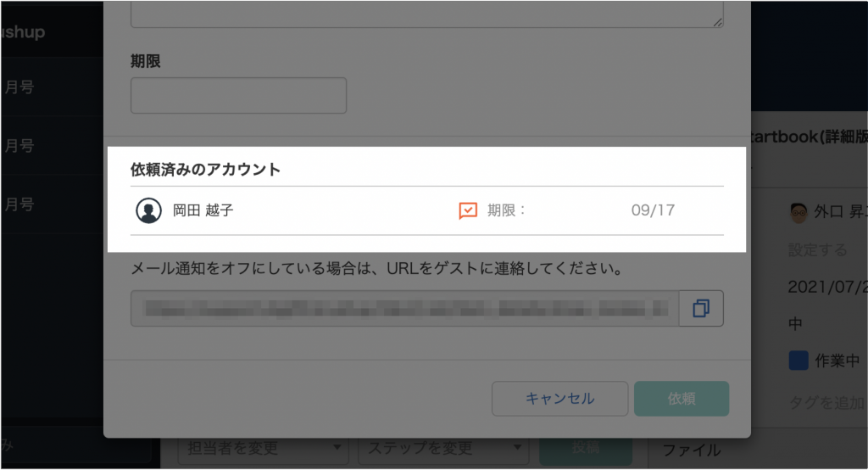Click the 外口 user avatar in right panel

(x=797, y=212)
